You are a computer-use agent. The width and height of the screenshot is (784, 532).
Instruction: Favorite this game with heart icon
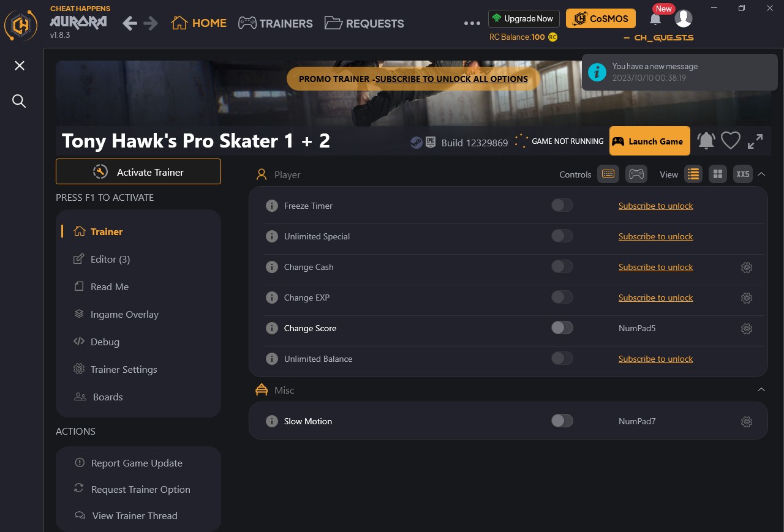click(x=731, y=141)
